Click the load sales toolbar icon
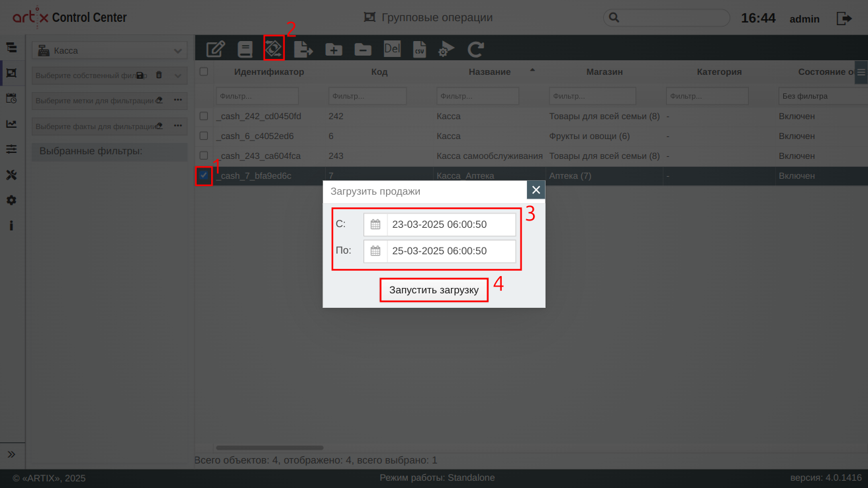This screenshot has width=868, height=488. tap(273, 48)
